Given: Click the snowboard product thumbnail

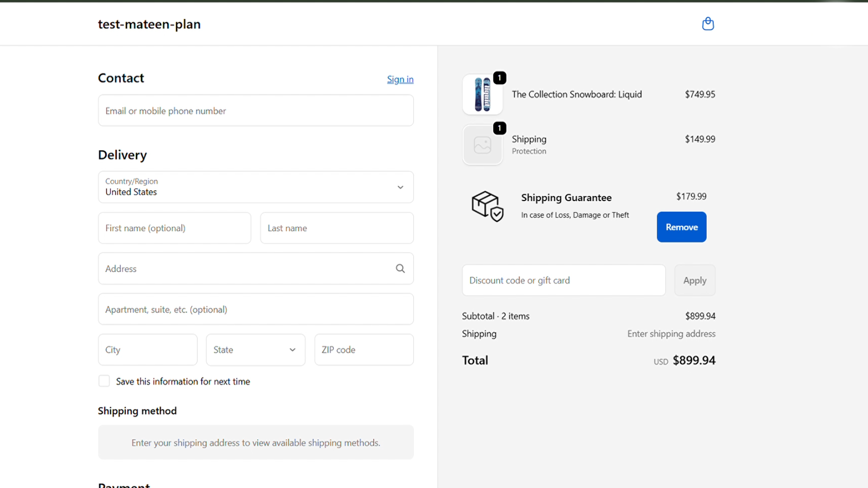Looking at the screenshot, I should [482, 94].
